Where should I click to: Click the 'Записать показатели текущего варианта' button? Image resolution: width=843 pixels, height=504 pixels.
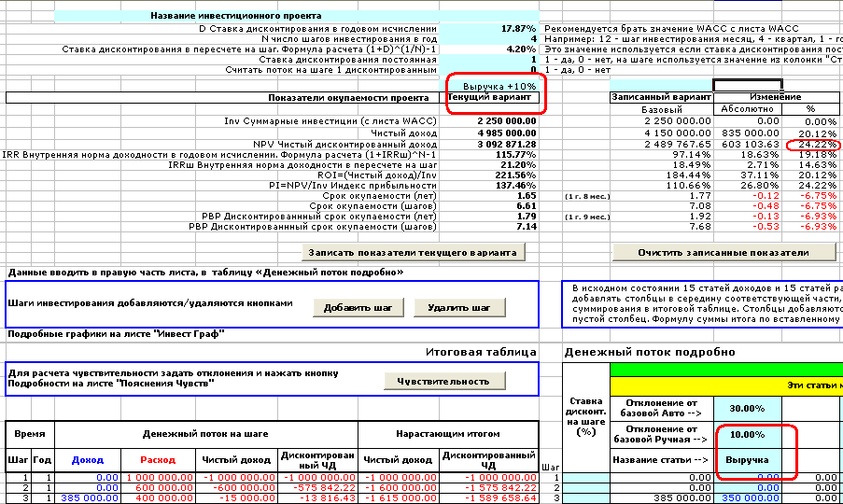[416, 253]
